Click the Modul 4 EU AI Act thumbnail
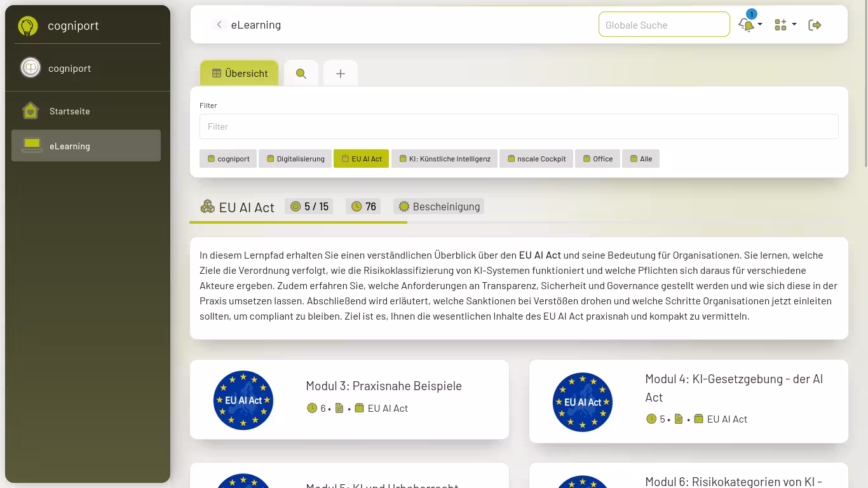The height and width of the screenshot is (488, 868). click(583, 402)
